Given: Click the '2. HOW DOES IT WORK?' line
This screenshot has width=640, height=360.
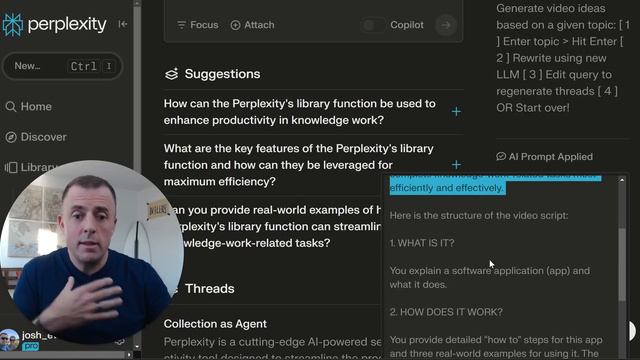Looking at the screenshot, I should [x=446, y=312].
